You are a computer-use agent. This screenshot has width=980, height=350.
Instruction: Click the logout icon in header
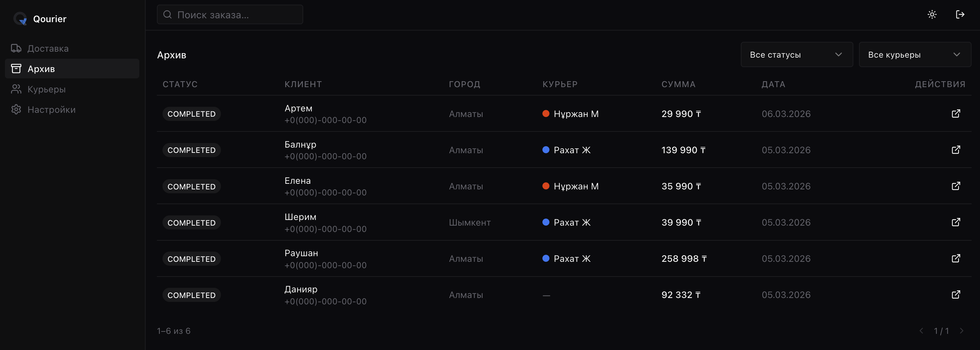[x=960, y=14]
